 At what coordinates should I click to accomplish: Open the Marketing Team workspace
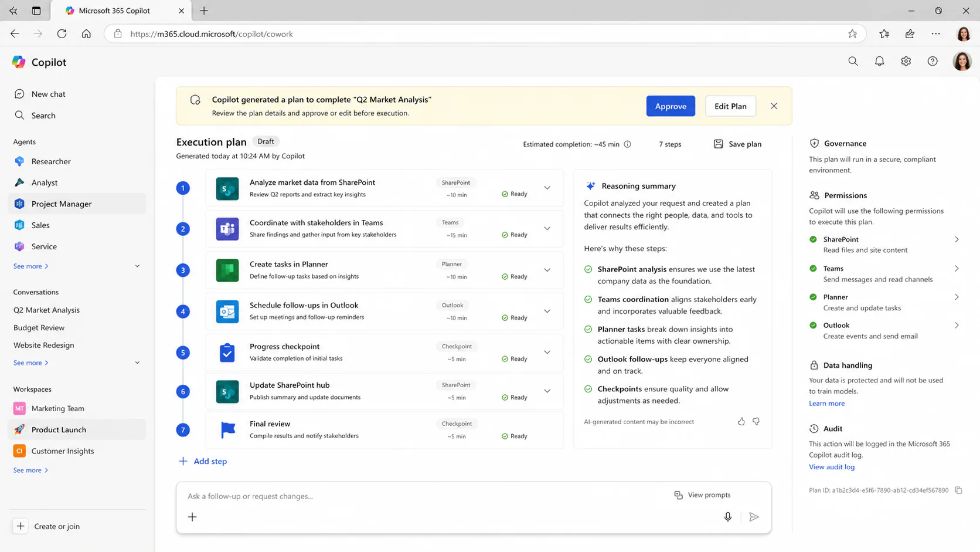point(77,408)
